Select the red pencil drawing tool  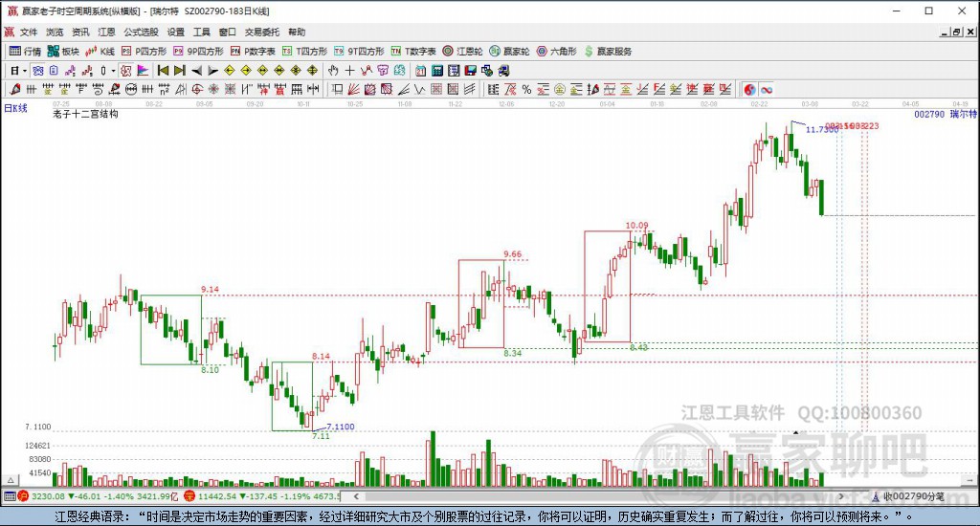(x=15, y=89)
